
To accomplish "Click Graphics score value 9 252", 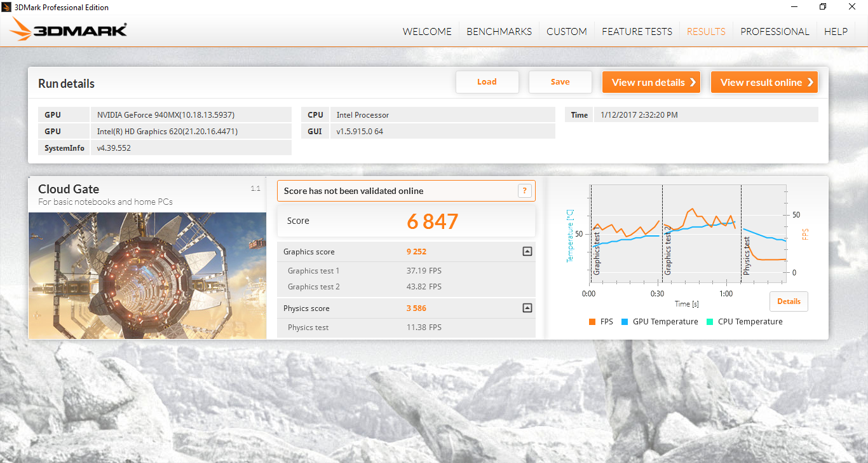I will pos(416,252).
